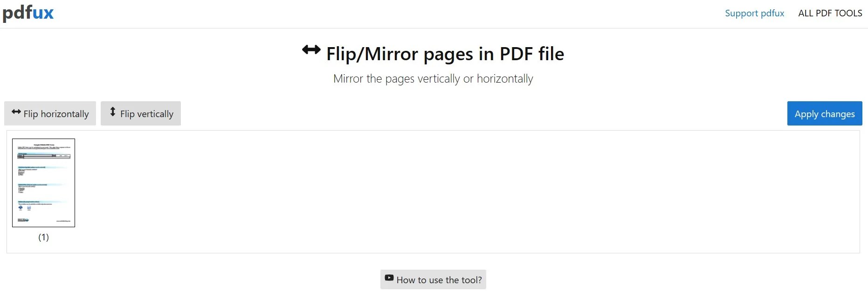Viewport: 868px width, 307px height.
Task: Select the arrows icon in Flip horizontally button
Action: point(15,112)
